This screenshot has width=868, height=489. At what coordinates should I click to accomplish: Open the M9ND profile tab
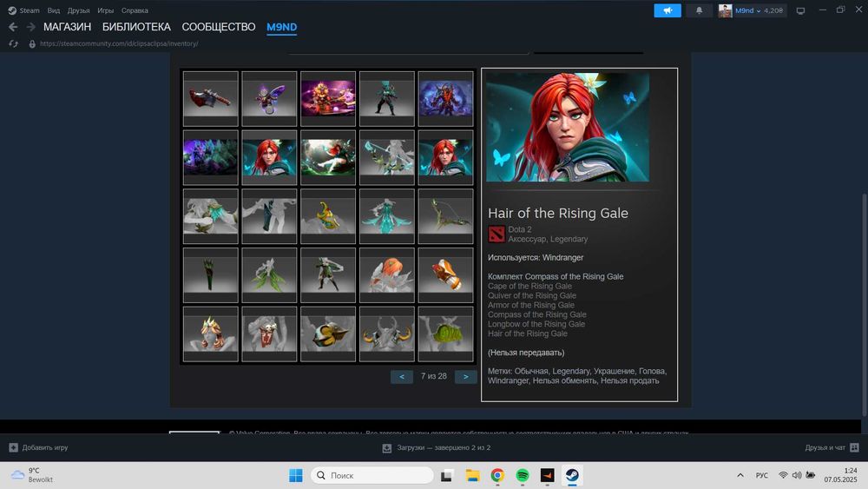pyautogui.click(x=282, y=27)
